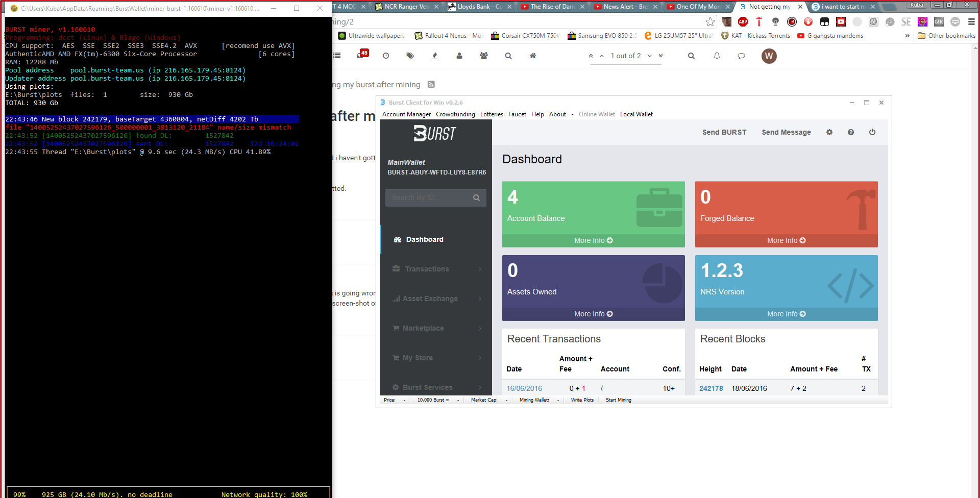Click the topic RSS feed icon
This screenshot has height=498, width=980.
[x=431, y=84]
